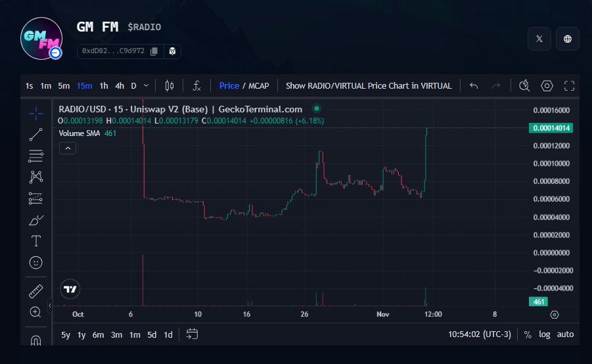The width and height of the screenshot is (592, 364).
Task: Open chart settings hexagon icon
Action: [x=547, y=86]
